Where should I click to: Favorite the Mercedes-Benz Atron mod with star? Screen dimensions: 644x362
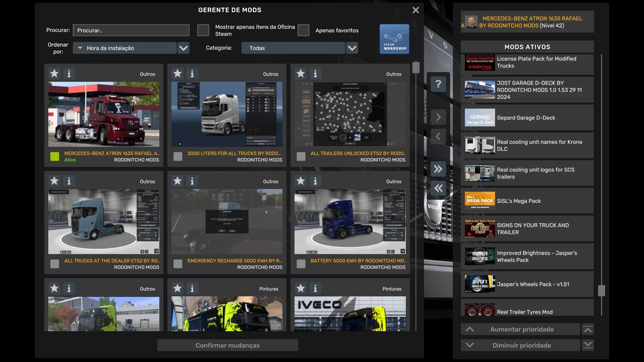click(54, 73)
